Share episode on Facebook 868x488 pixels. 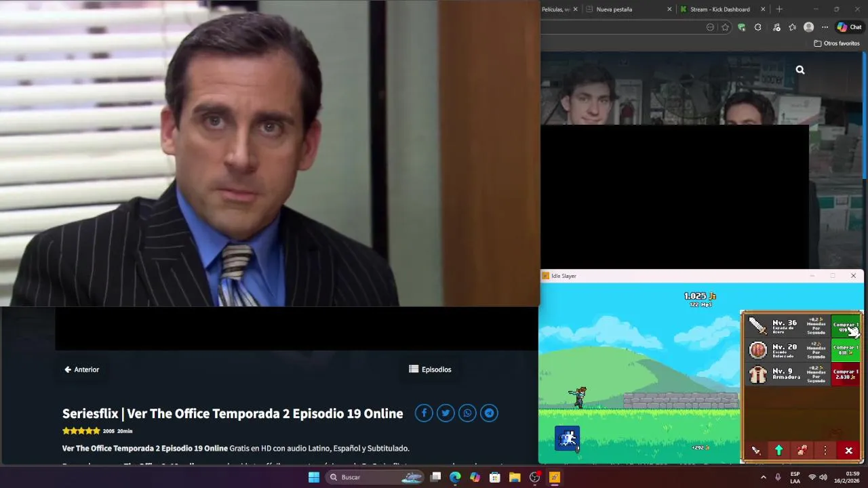(424, 413)
